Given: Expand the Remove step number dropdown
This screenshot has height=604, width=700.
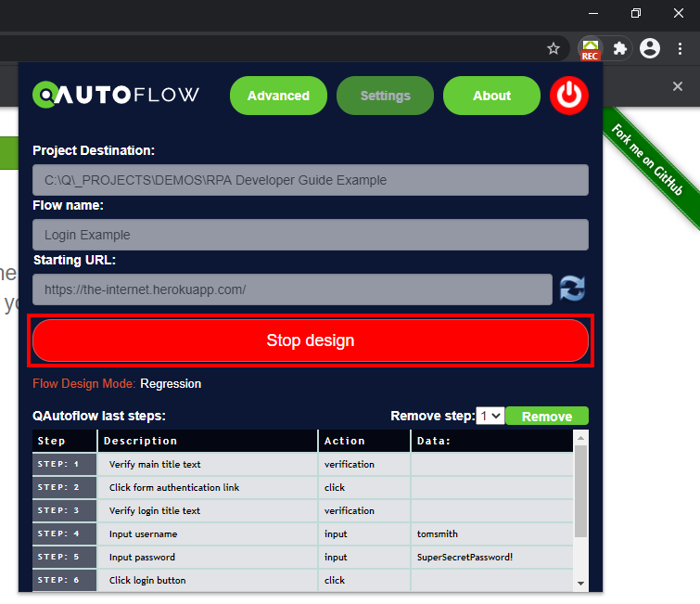Looking at the screenshot, I should pyautogui.click(x=490, y=416).
